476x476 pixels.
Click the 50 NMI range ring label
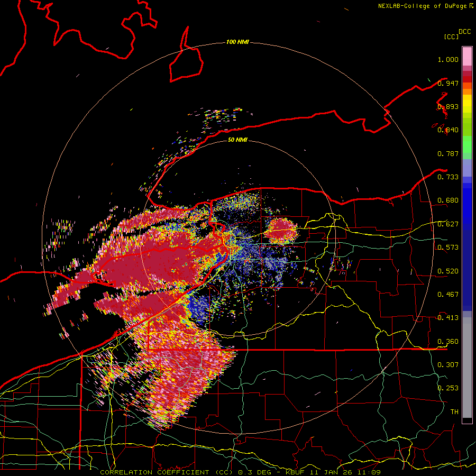(237, 140)
